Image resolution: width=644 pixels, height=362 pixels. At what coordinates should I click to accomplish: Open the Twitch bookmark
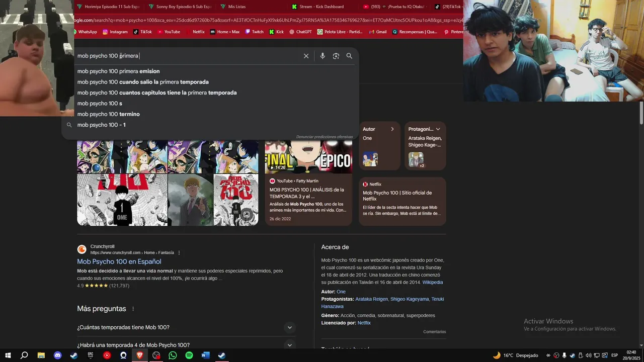pos(254,32)
